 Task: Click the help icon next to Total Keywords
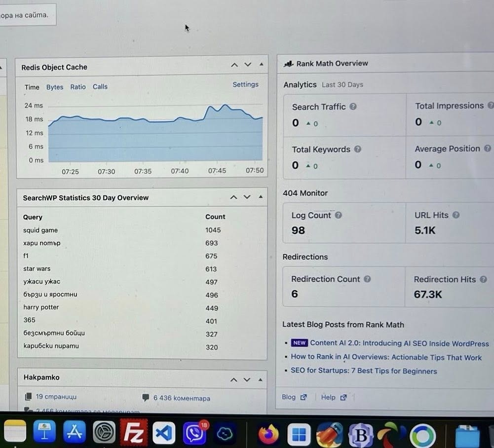click(358, 149)
